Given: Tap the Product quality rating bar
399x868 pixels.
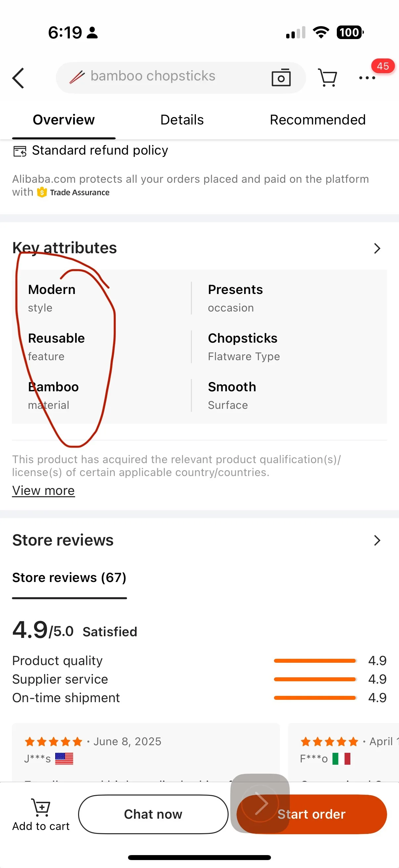Looking at the screenshot, I should pos(315,661).
